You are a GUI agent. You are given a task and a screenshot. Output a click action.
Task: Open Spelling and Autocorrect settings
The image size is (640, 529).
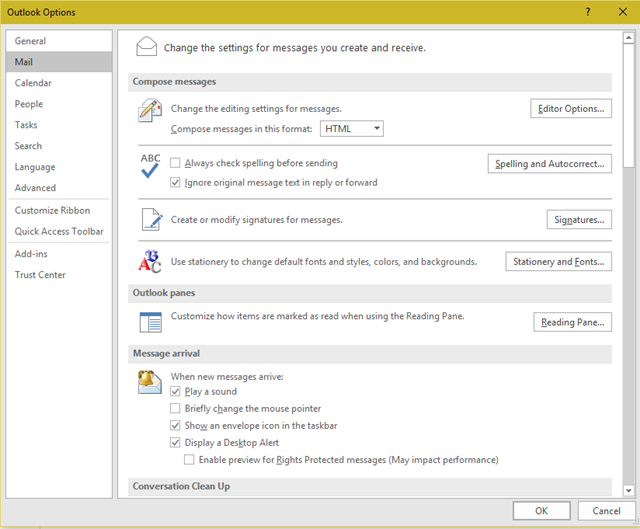tap(549, 164)
